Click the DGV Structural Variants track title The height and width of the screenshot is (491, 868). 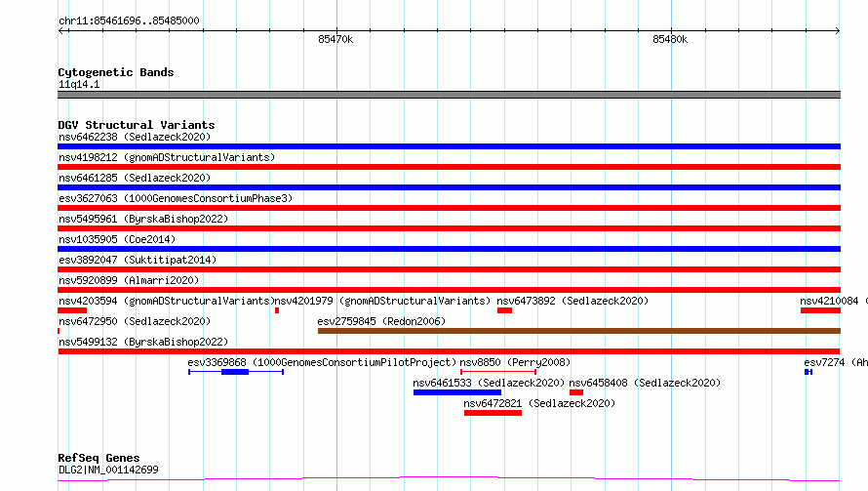click(137, 125)
